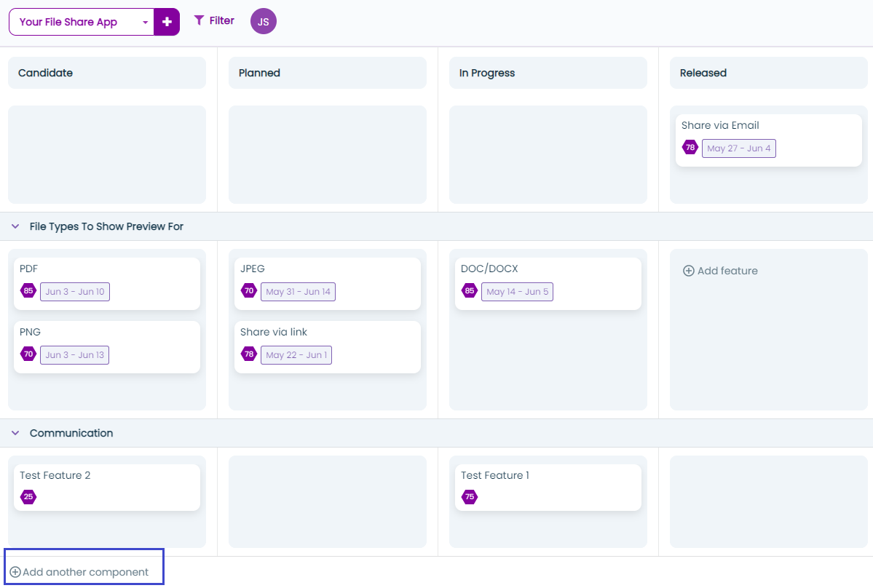Viewport: 873px width, 588px height.
Task: Click score badge 25 on Test Feature 2
Action: coord(28,497)
